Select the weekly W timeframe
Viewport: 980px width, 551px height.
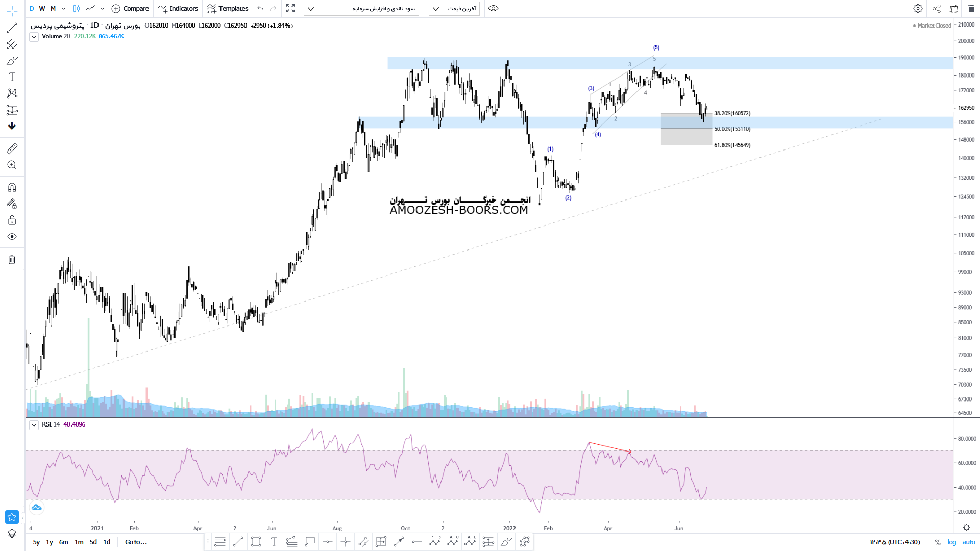pyautogui.click(x=42, y=9)
